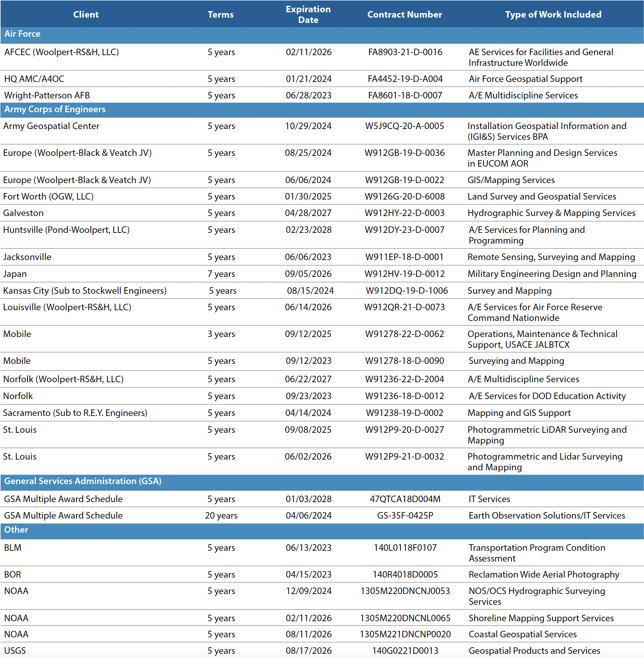The height and width of the screenshot is (658, 644).
Task: Click Huntsville (Pond-Woolpert, LLC) cell
Action: coord(66,230)
